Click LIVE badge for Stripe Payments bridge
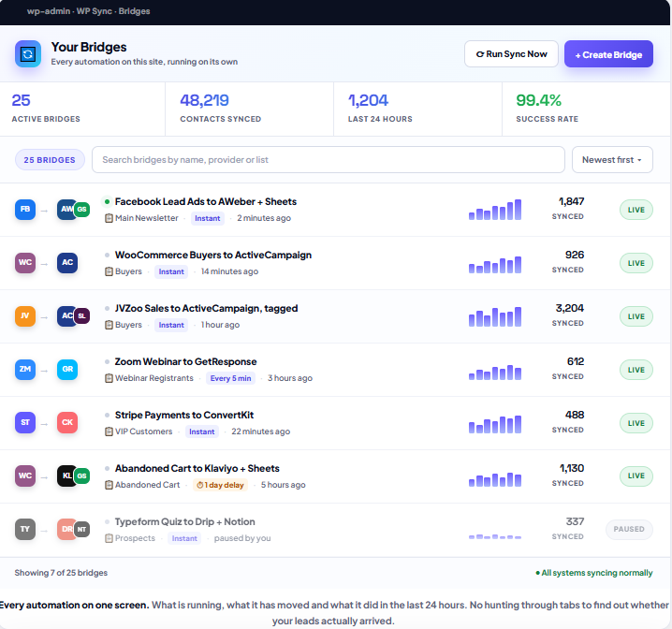This screenshot has height=629, width=672. (636, 423)
